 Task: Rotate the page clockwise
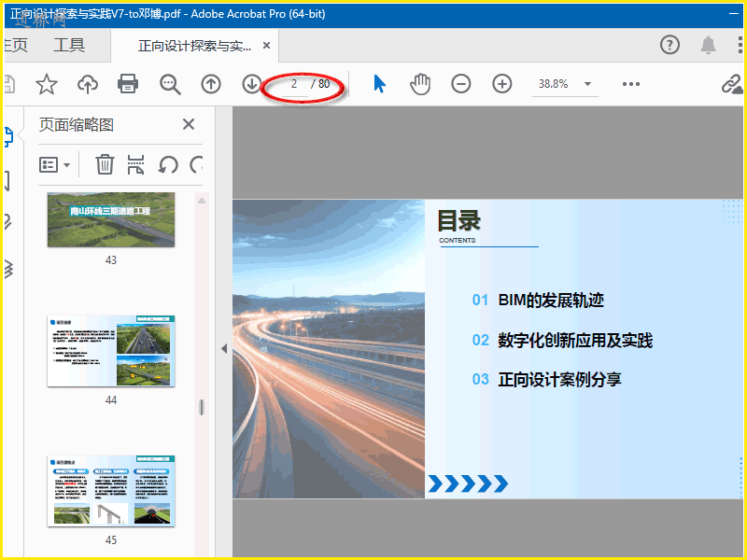(x=196, y=165)
